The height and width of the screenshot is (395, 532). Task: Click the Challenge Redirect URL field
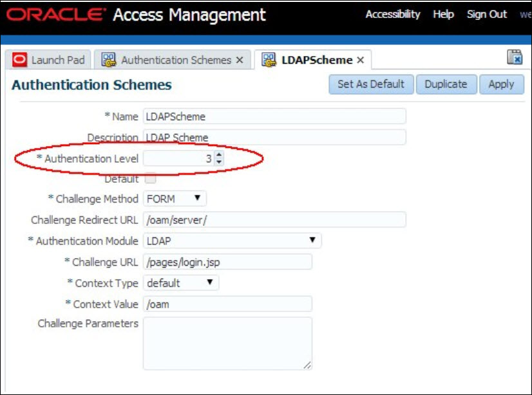[274, 219]
